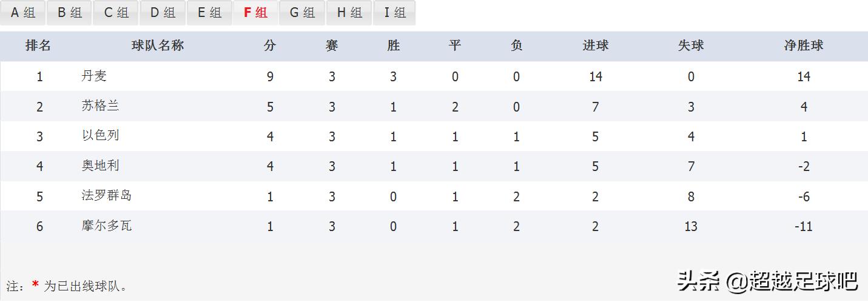The width and height of the screenshot is (868, 302).
Task: Select the active F组 tab
Action: coord(255,13)
